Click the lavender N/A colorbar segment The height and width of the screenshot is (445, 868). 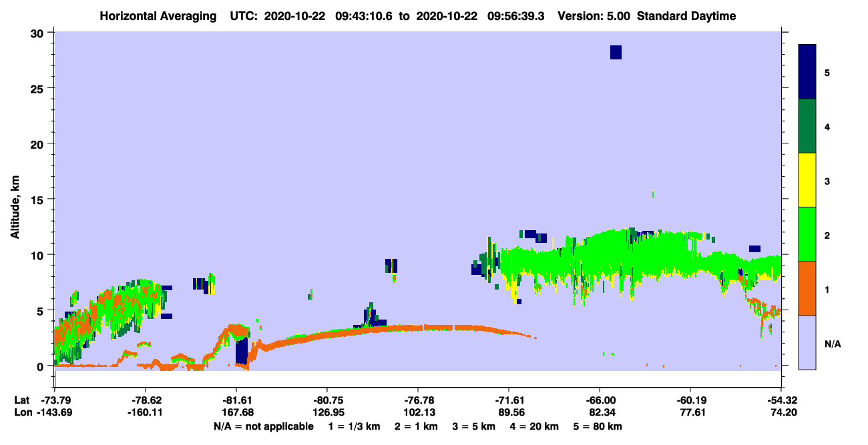[x=807, y=342]
